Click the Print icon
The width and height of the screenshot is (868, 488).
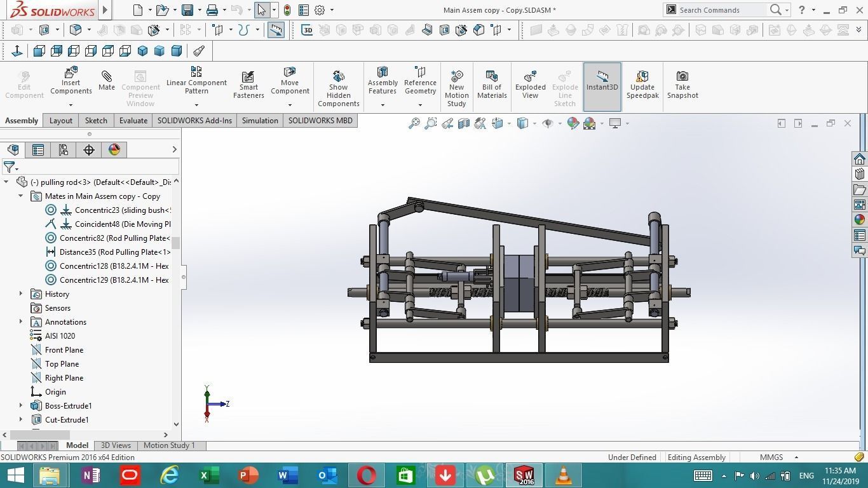(212, 10)
